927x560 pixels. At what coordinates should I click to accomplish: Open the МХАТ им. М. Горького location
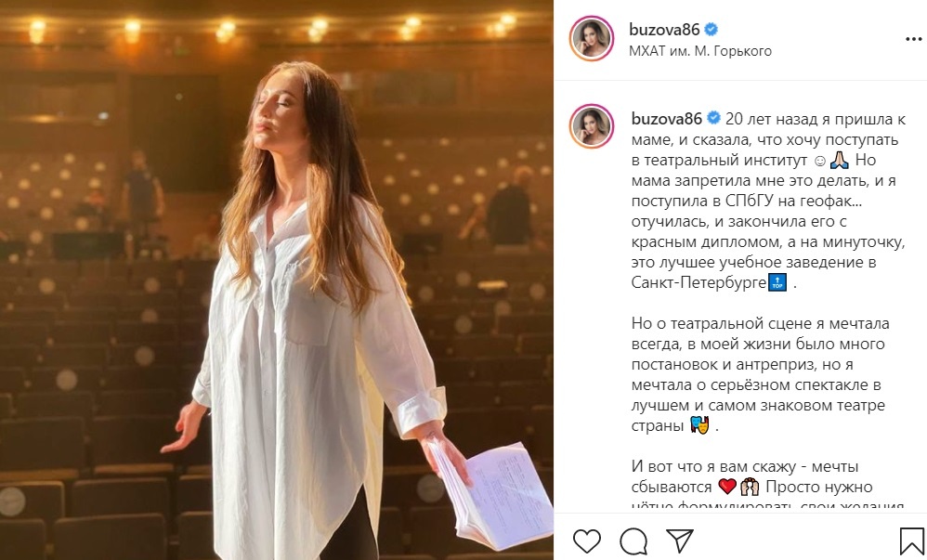tap(700, 51)
